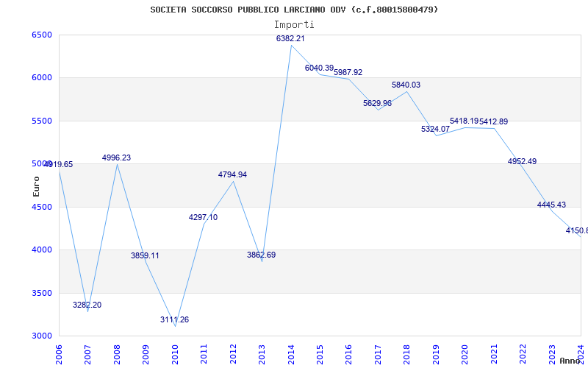
Task: Click the Euro axis label
Action: tap(36, 186)
